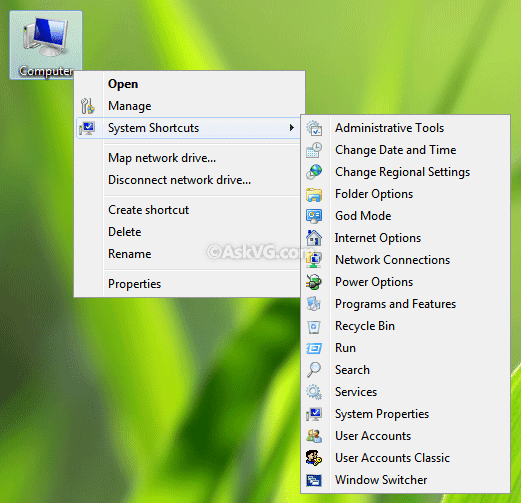
Task: Click the Window Switcher icon
Action: pos(314,480)
